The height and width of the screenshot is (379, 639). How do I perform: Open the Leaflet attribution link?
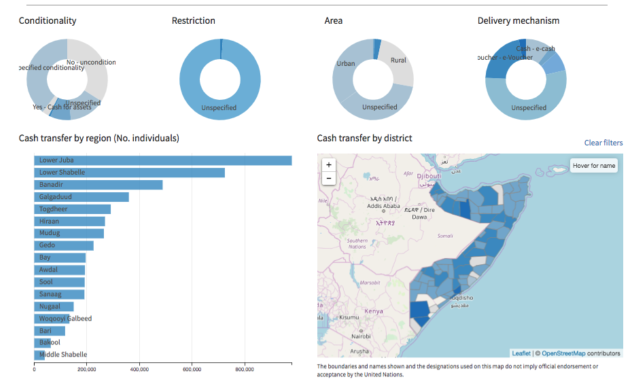(521, 353)
